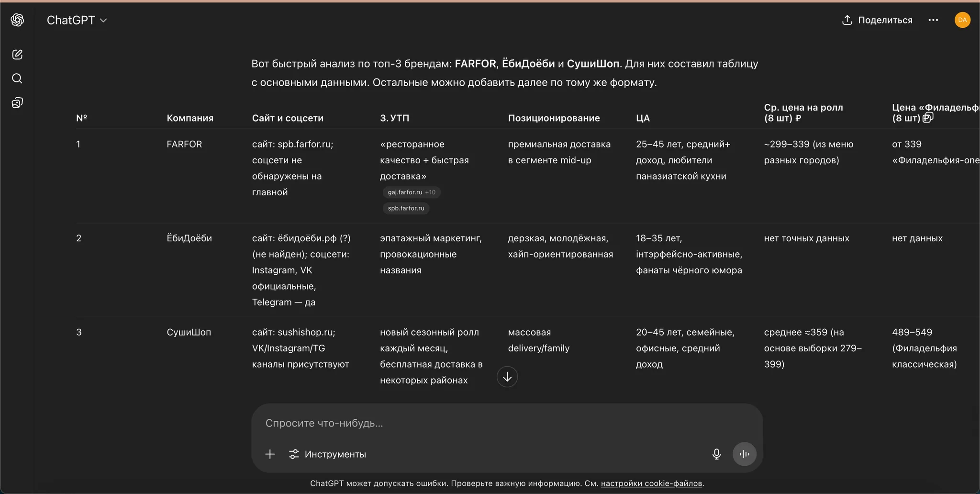The height and width of the screenshot is (494, 980).
Task: Click the 25–45 лет audience cell
Action: click(x=683, y=160)
